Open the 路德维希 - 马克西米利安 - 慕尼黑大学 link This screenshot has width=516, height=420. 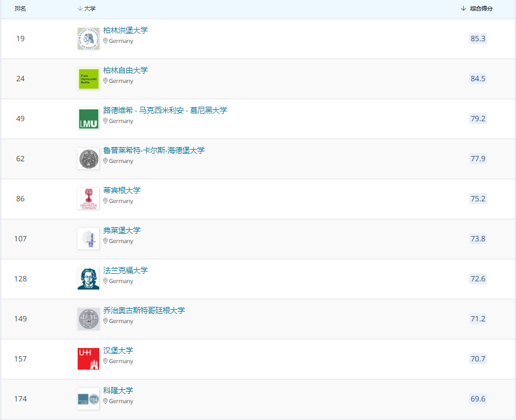165,110
